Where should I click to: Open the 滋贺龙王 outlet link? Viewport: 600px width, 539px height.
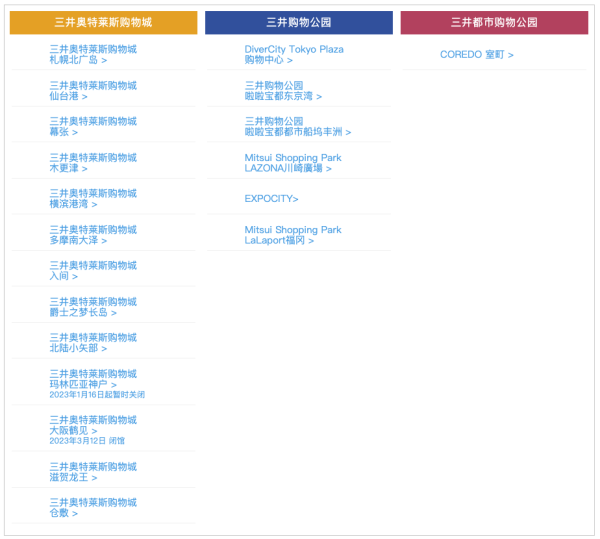click(93, 472)
